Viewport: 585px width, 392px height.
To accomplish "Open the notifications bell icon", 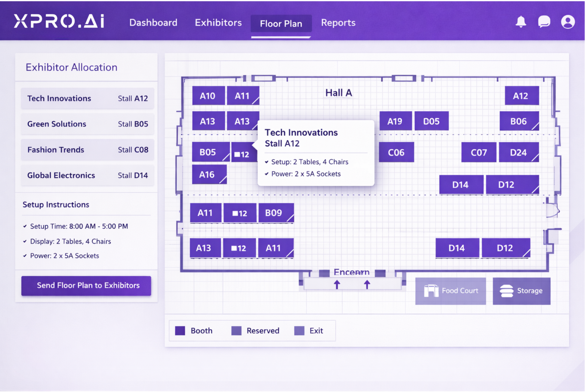I will (521, 22).
